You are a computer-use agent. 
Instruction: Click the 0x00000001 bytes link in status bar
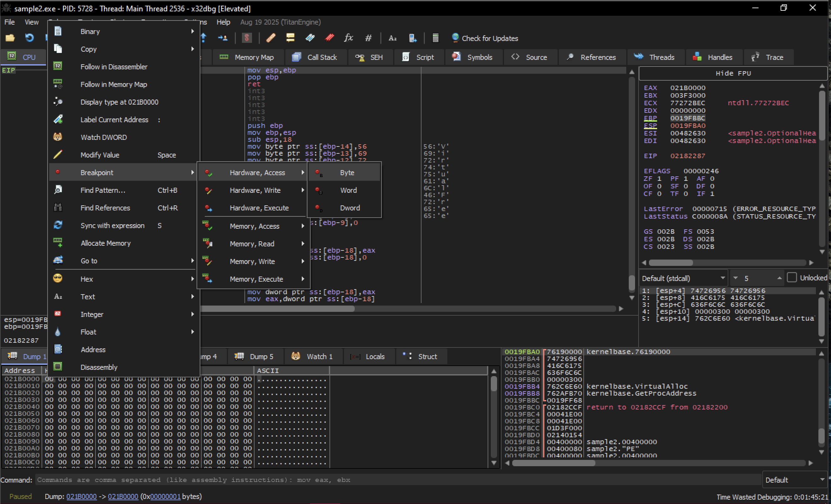click(x=165, y=496)
